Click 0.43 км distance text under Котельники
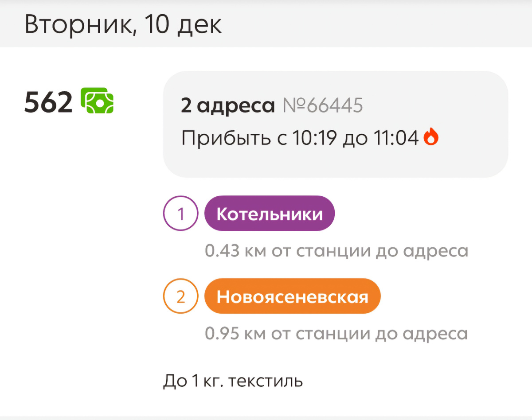 pos(336,251)
